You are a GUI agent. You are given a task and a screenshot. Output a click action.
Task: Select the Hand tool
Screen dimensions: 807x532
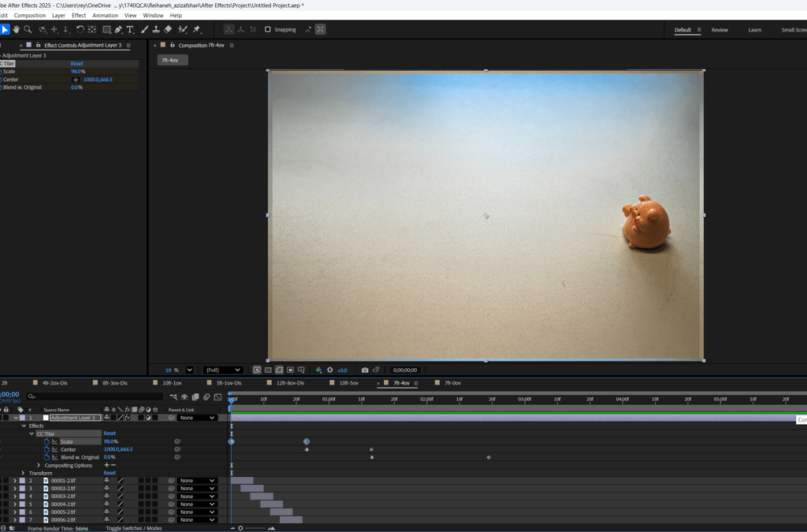(17, 29)
